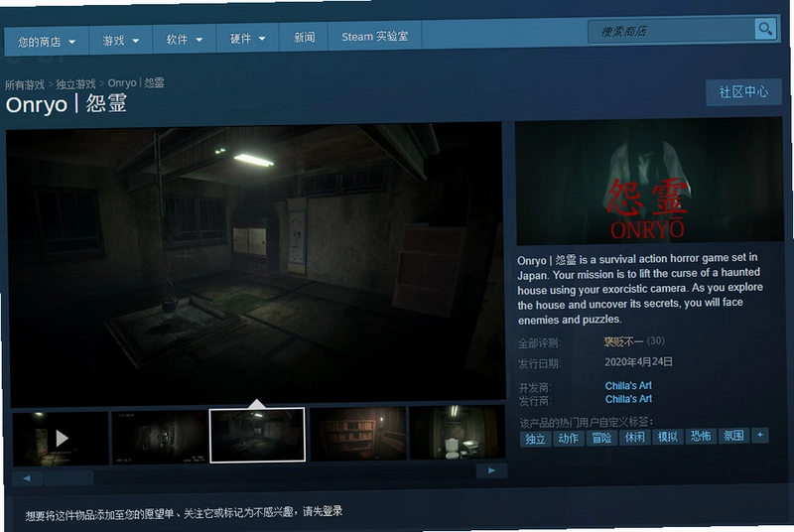Open the 软件 dropdown menu

(x=185, y=40)
